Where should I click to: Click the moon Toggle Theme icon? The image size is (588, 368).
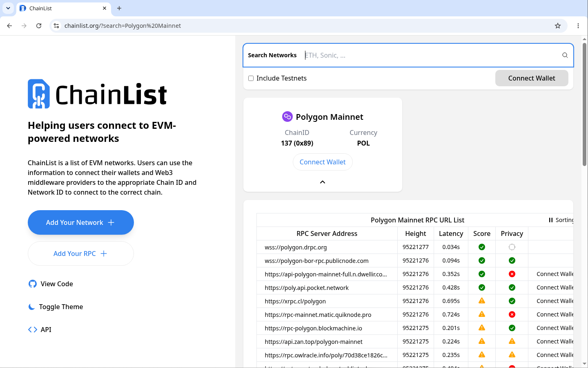pyautogui.click(x=31, y=307)
